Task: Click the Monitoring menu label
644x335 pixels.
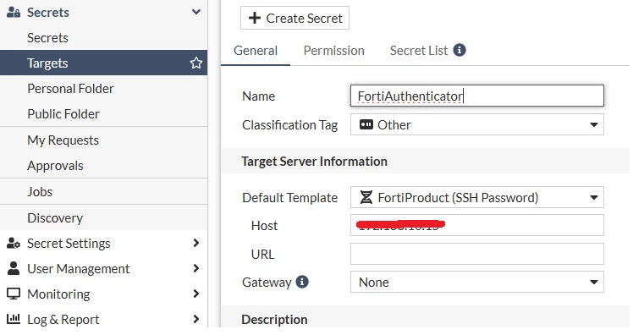Action: [58, 294]
